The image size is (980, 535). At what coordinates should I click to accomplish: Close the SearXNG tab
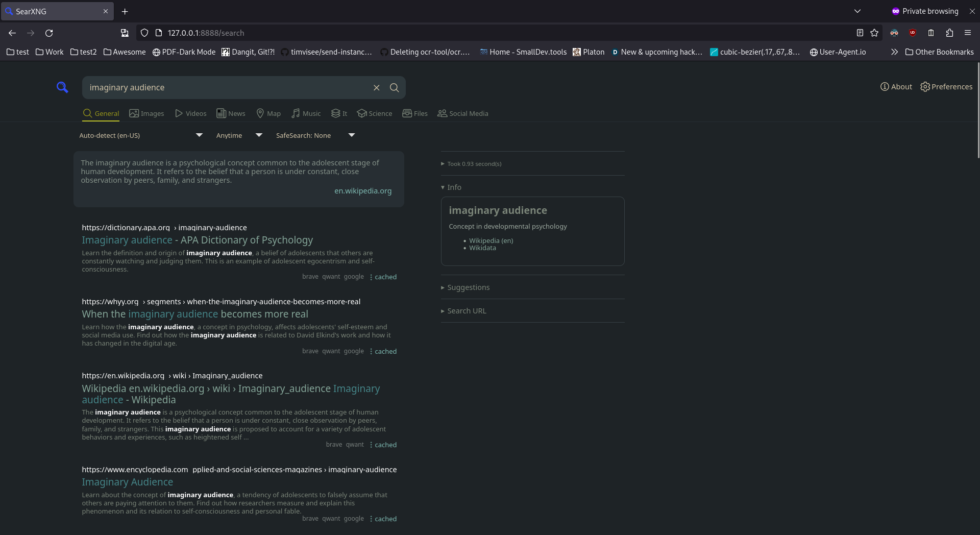(106, 11)
